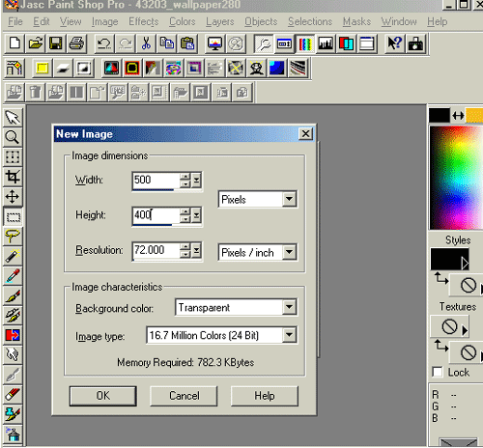Select the Crop tool
Viewport: 483px width, 448px height.
[x=13, y=177]
